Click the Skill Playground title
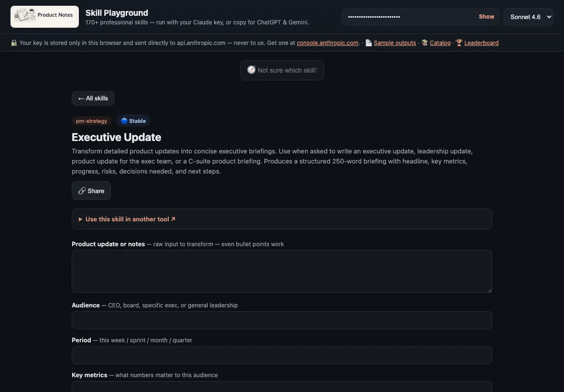The height and width of the screenshot is (392, 564). pyautogui.click(x=116, y=13)
